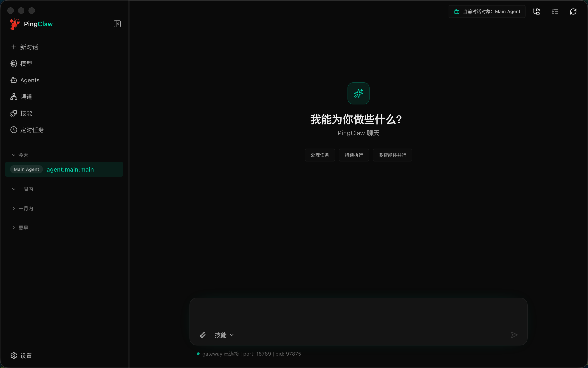Open 当前对话对象: Main Agent selector
The image size is (588, 368).
[487, 11]
